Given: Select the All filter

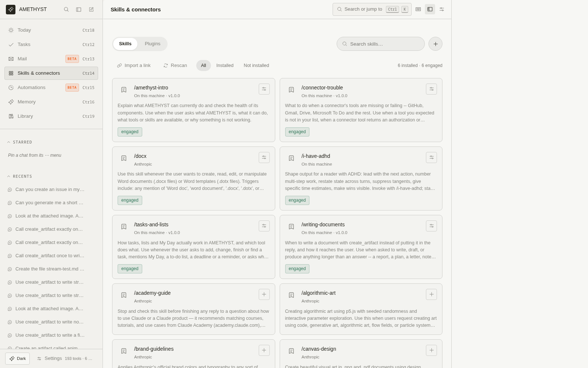Looking at the screenshot, I should [204, 66].
